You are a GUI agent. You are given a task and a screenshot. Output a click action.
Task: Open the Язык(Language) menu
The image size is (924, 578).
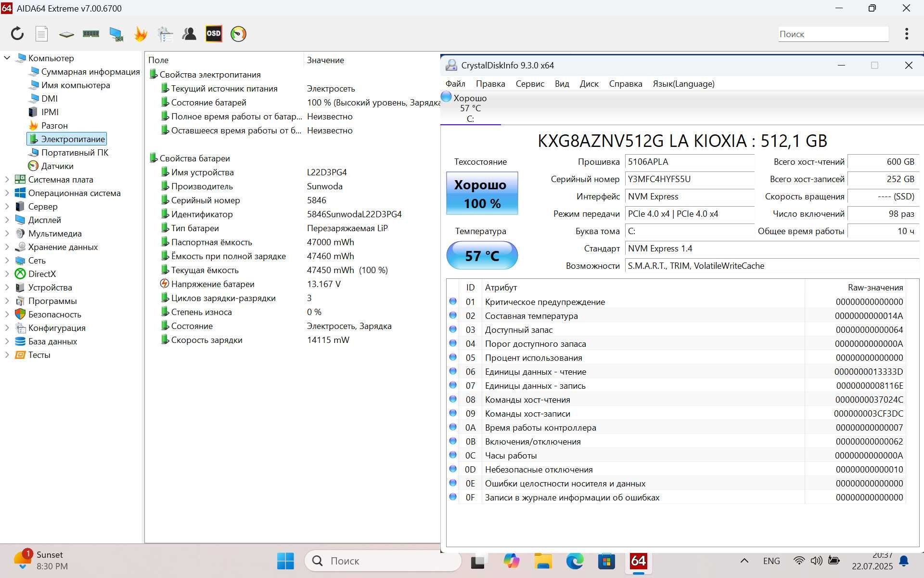tap(683, 84)
